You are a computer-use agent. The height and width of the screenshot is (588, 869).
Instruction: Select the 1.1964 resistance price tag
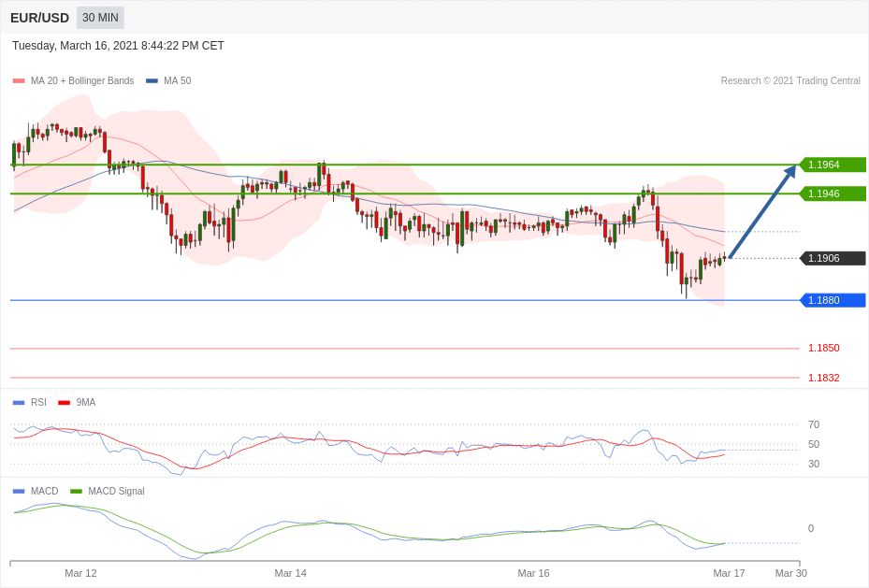point(833,165)
